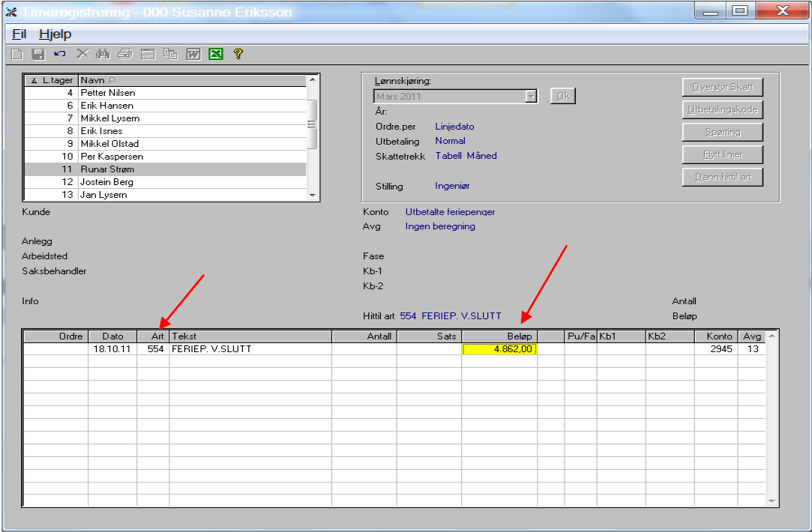Click the Save floppy disk icon
The image size is (812, 532).
pyautogui.click(x=38, y=54)
